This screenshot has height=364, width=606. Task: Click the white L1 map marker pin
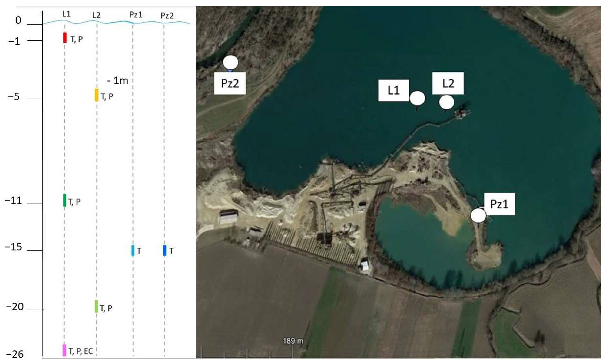[417, 98]
